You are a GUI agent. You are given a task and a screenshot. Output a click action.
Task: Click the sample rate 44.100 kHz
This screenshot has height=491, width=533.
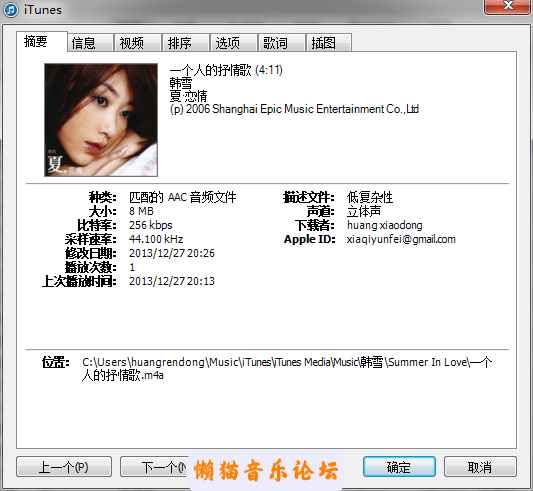click(156, 239)
